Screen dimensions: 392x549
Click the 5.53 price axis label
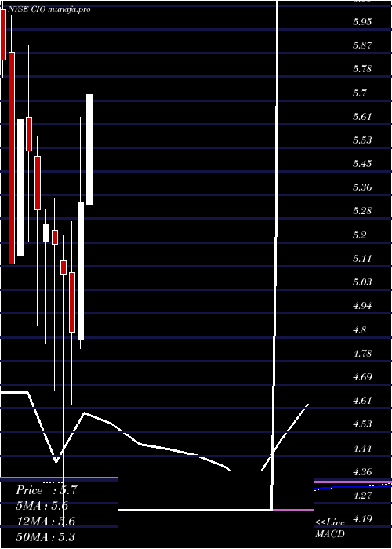tap(362, 140)
